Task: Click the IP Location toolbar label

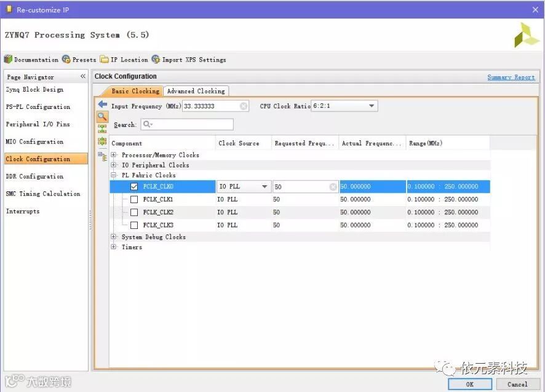Action: click(129, 60)
